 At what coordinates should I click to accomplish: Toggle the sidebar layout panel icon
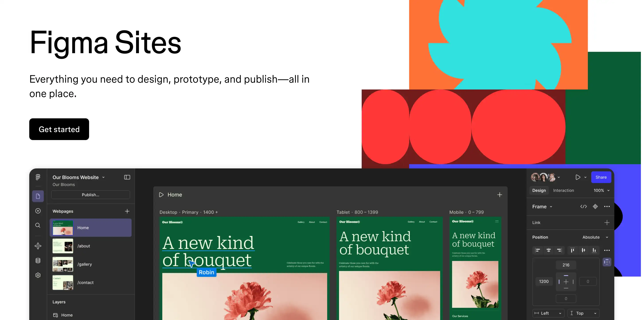127,177
